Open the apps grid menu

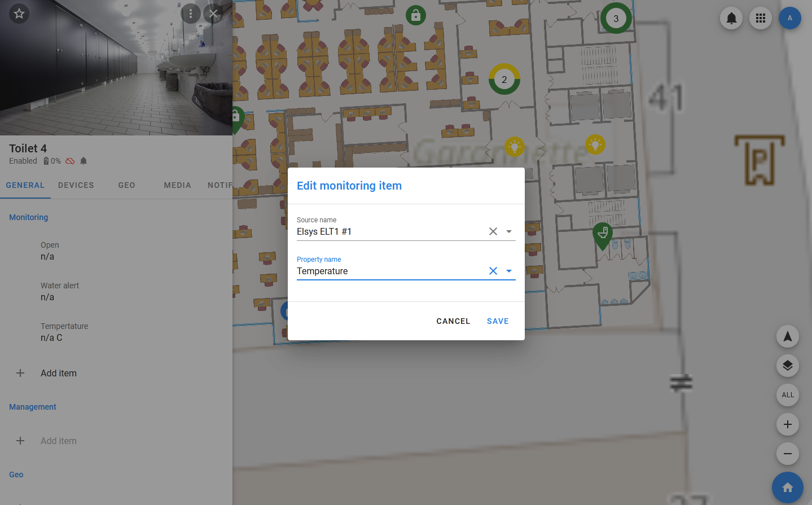tap(761, 19)
